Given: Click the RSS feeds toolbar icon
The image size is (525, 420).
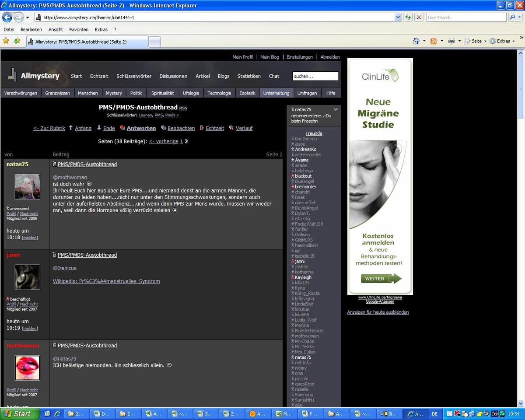Looking at the screenshot, I should [434, 41].
